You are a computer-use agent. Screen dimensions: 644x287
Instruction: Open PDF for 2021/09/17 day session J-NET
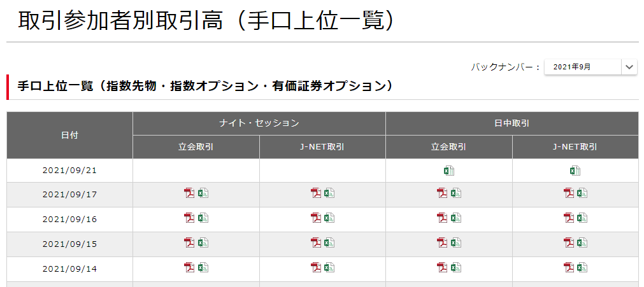pos(569,193)
